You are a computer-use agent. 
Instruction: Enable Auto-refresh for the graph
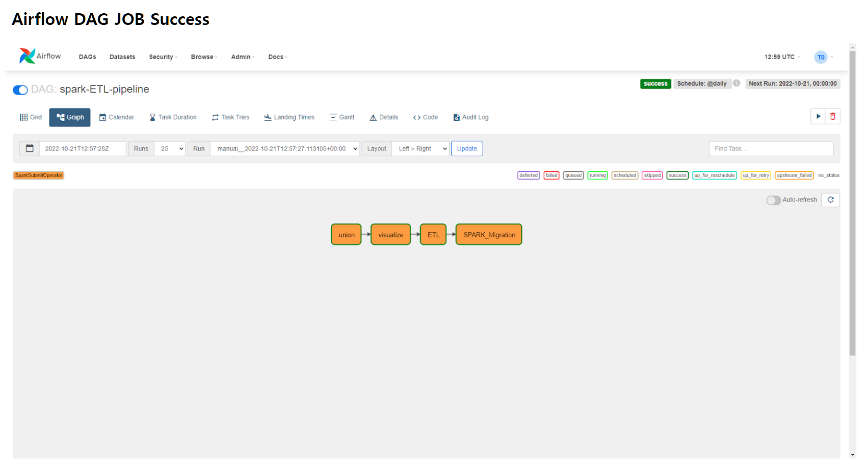773,200
